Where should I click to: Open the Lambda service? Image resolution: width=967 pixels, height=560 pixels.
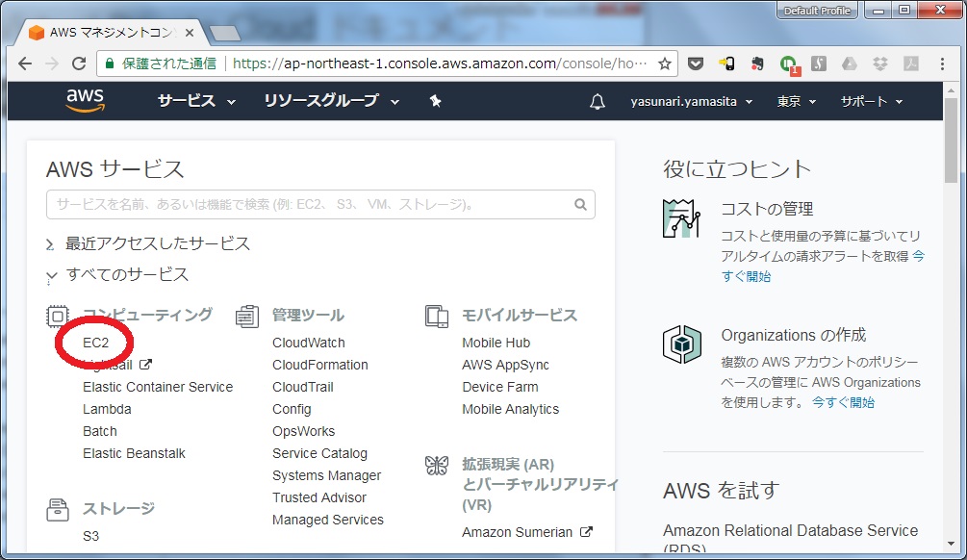coord(107,410)
